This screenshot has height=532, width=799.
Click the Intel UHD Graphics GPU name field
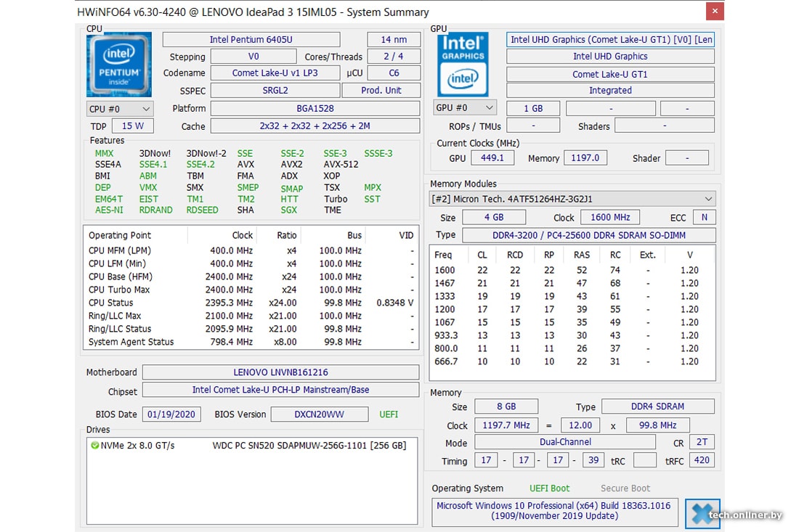click(x=610, y=57)
